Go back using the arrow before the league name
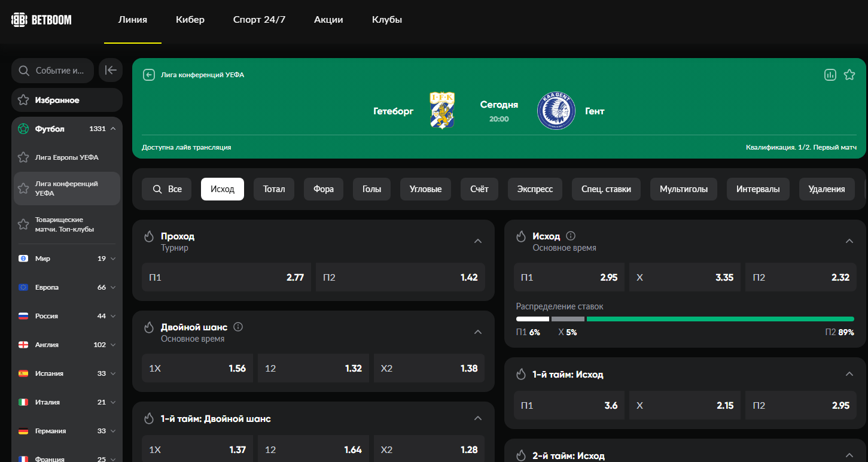868x462 pixels. 149,75
